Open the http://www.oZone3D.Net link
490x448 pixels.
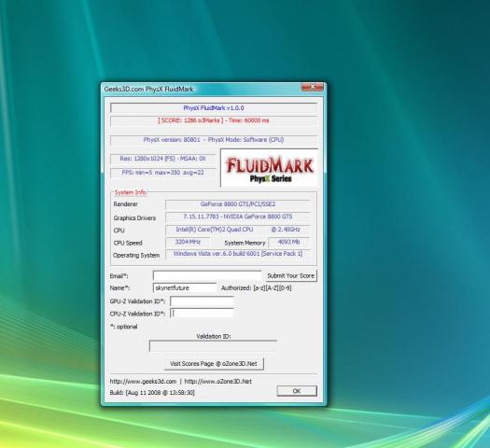coord(217,382)
